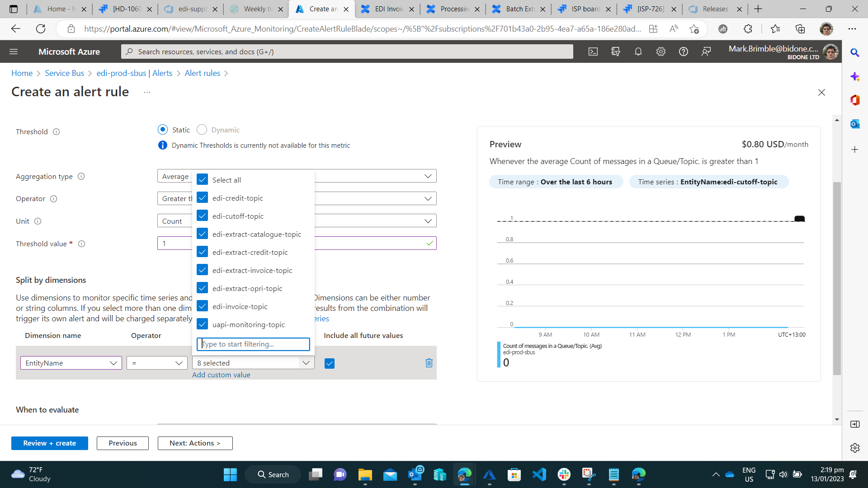Screen dimensions: 868x488
Task: Open Slack from taskbar
Action: pyautogui.click(x=564, y=474)
